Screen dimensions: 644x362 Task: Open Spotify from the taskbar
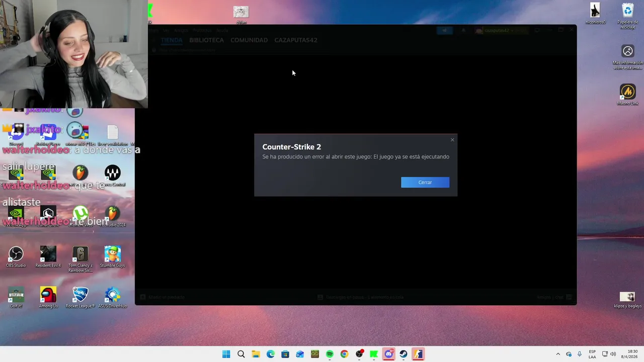click(330, 354)
